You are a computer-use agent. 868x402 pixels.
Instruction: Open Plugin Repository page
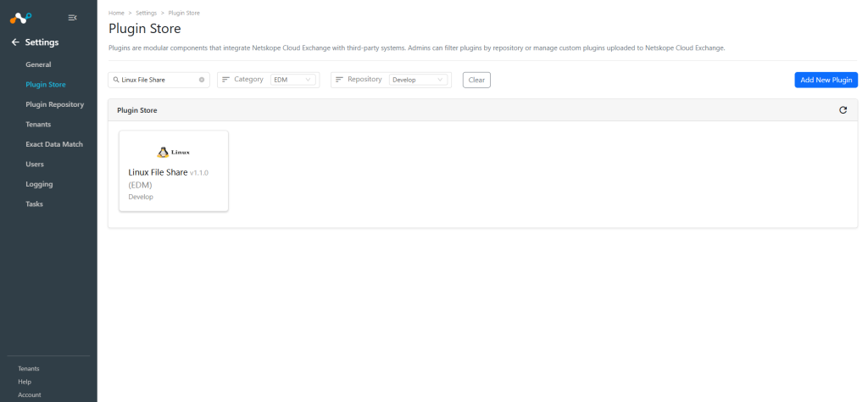pos(55,104)
